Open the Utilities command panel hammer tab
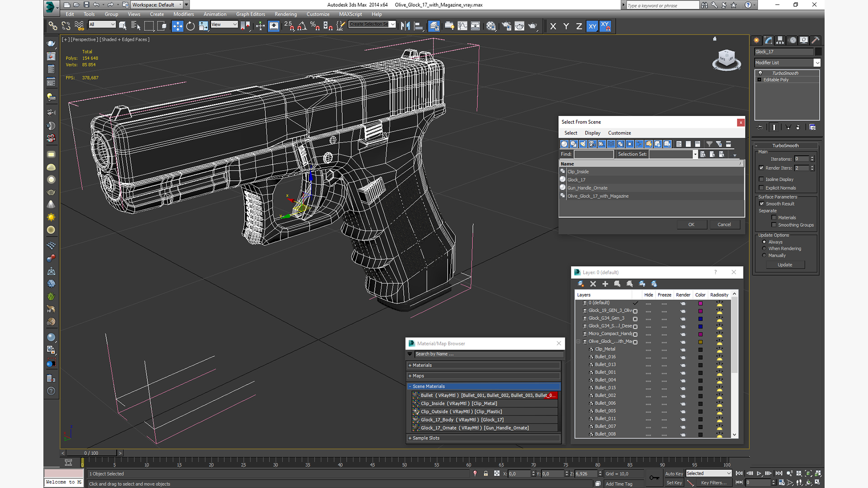The width and height of the screenshot is (868, 488). tap(816, 40)
